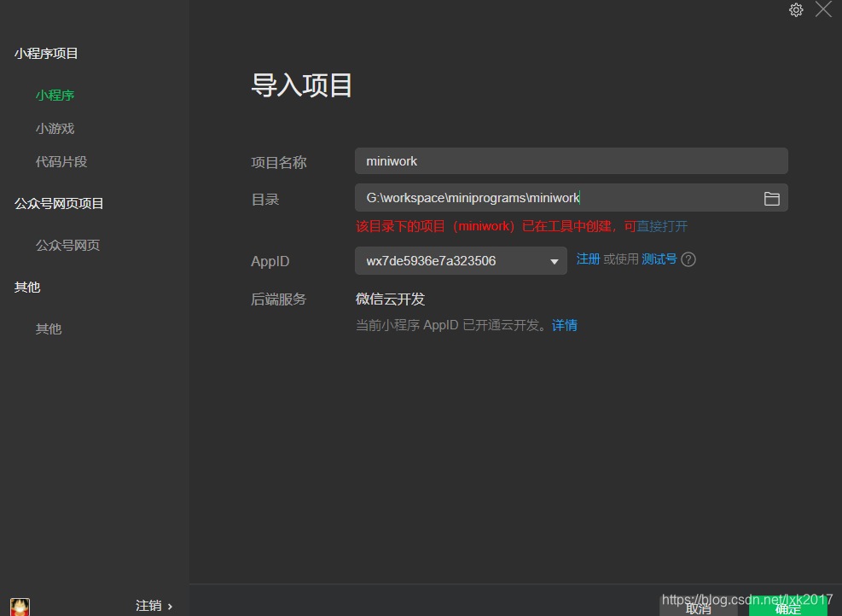The width and height of the screenshot is (842, 616).
Task: Click the 取消 cancel button
Action: tap(698, 607)
